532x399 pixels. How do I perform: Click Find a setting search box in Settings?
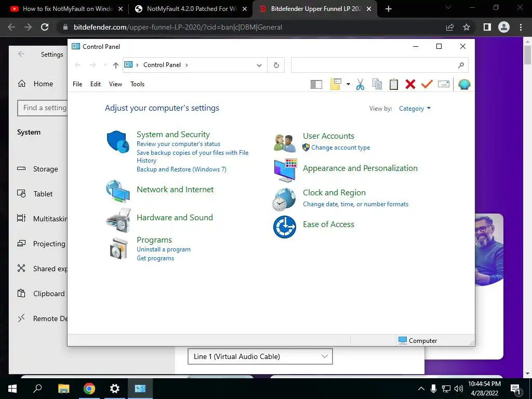coord(43,108)
